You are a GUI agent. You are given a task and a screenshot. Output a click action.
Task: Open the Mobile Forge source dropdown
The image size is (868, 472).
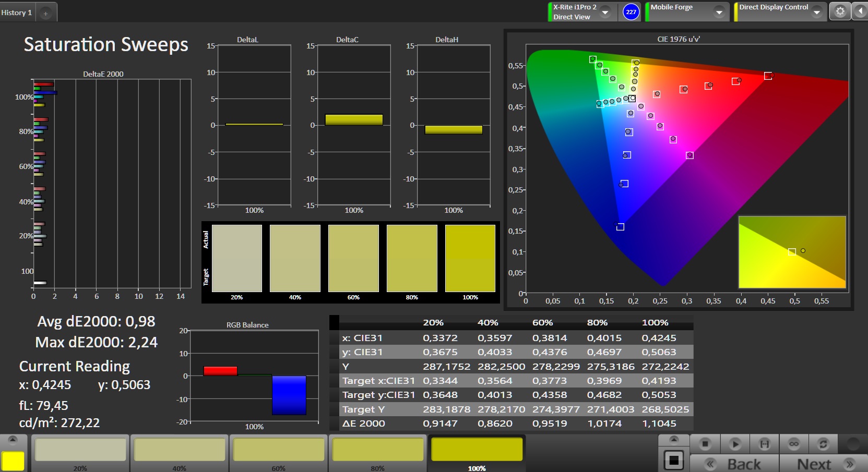[x=719, y=12]
